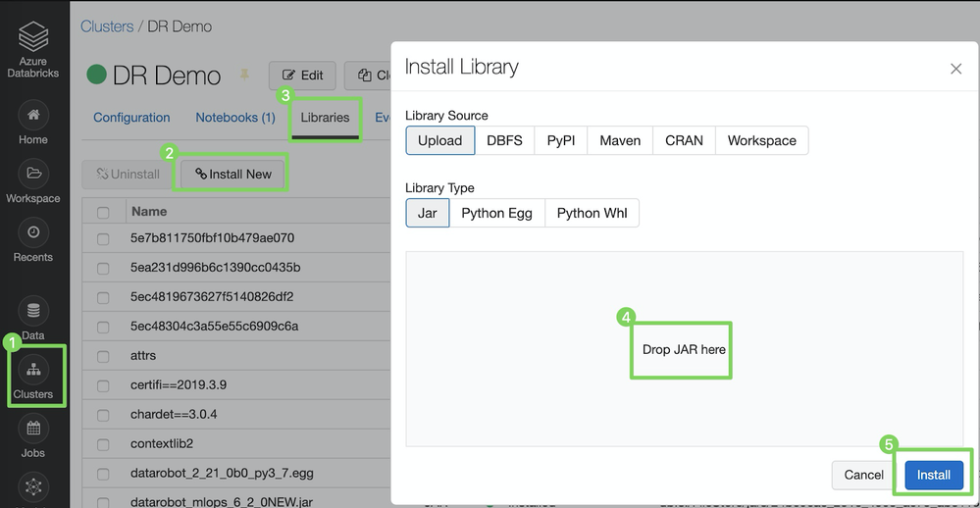Close the Install Library dialog
The image size is (980, 508).
click(955, 69)
